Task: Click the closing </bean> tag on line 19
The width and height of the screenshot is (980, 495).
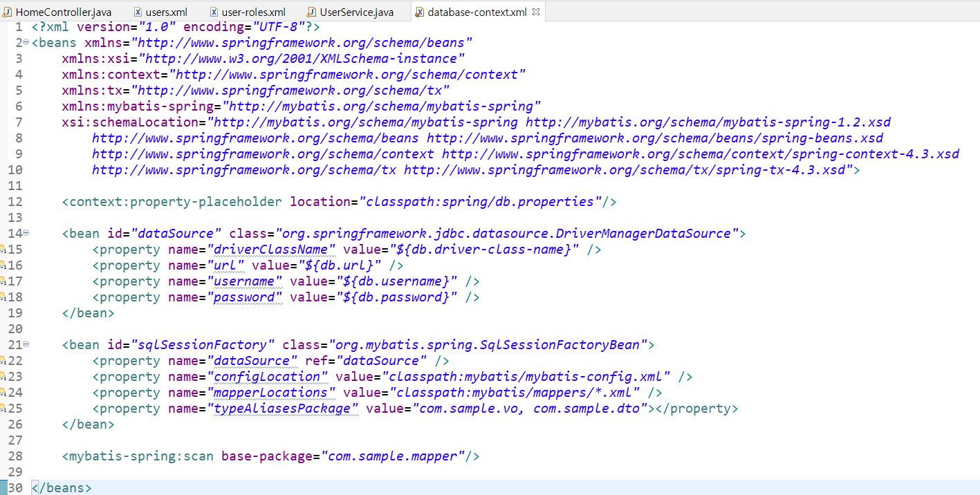Action: point(89,313)
